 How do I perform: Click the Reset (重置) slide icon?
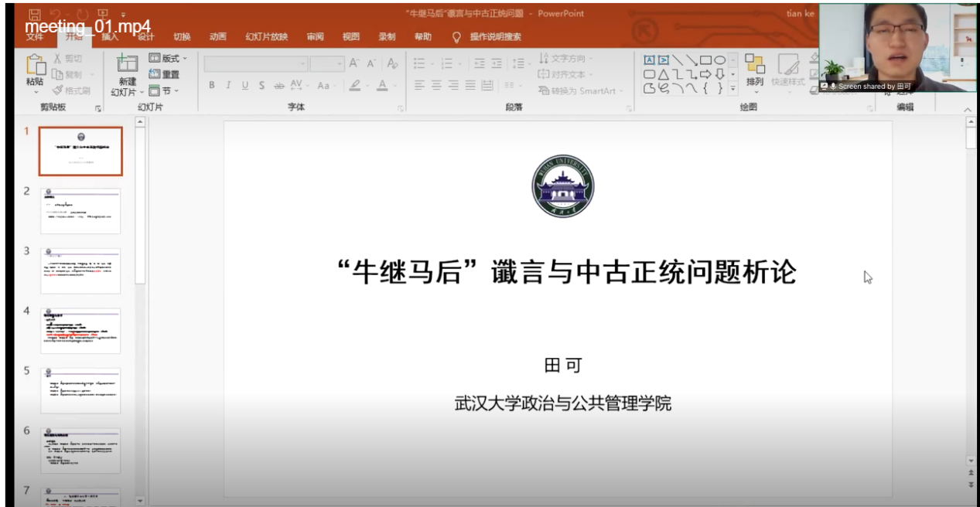click(164, 74)
